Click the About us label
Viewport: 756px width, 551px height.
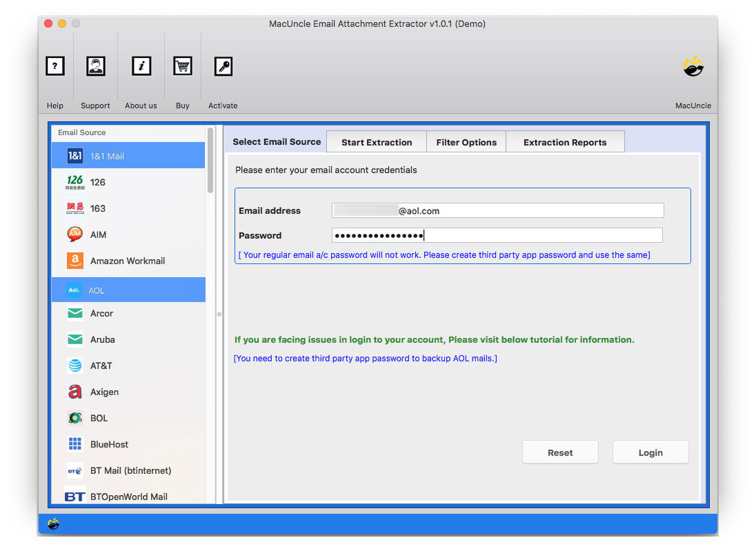click(x=141, y=106)
